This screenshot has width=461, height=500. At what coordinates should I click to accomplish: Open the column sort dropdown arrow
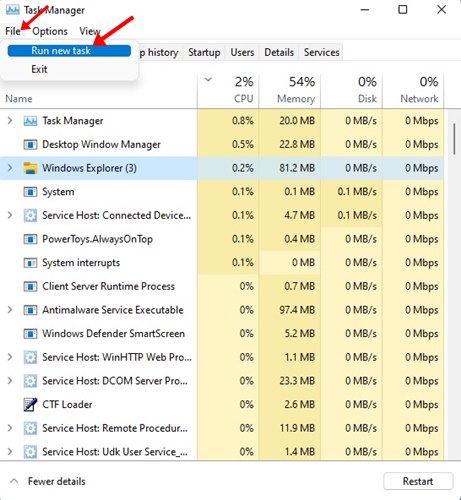[208, 79]
